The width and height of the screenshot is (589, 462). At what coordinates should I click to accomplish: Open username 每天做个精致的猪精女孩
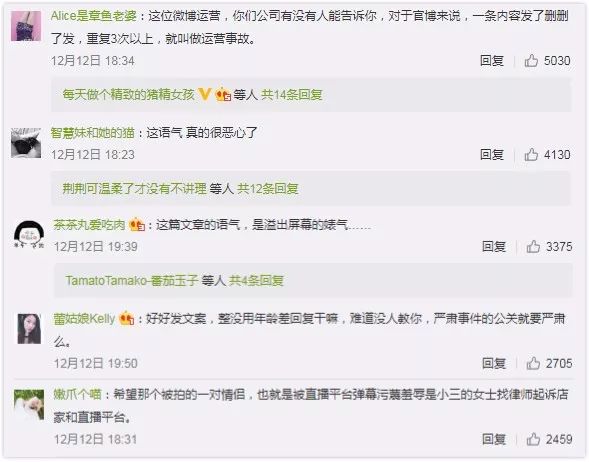tap(128, 95)
